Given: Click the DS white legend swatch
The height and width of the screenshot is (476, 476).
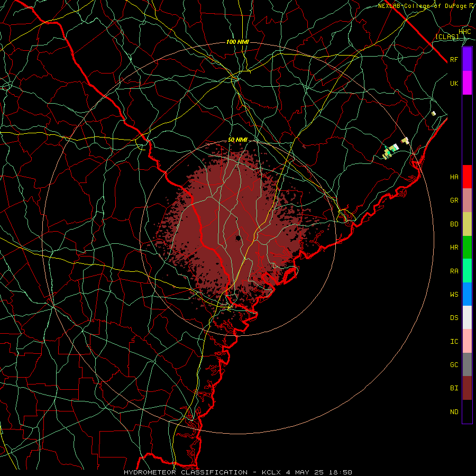Looking at the screenshot, I should pos(467,317).
